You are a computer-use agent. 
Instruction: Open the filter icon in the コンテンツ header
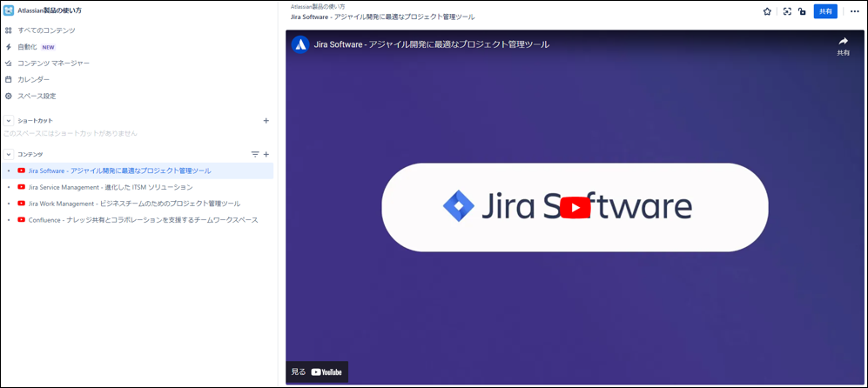coord(255,154)
